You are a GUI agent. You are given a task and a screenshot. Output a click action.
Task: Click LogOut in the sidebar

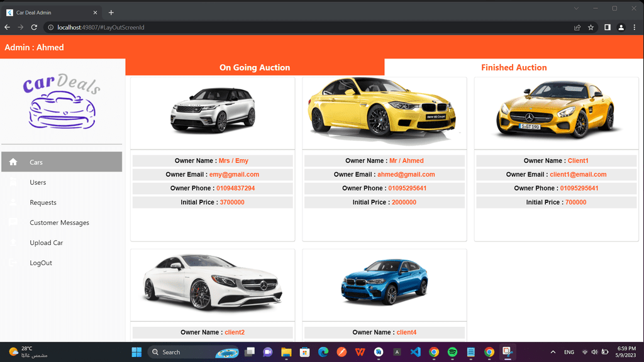click(62, 262)
